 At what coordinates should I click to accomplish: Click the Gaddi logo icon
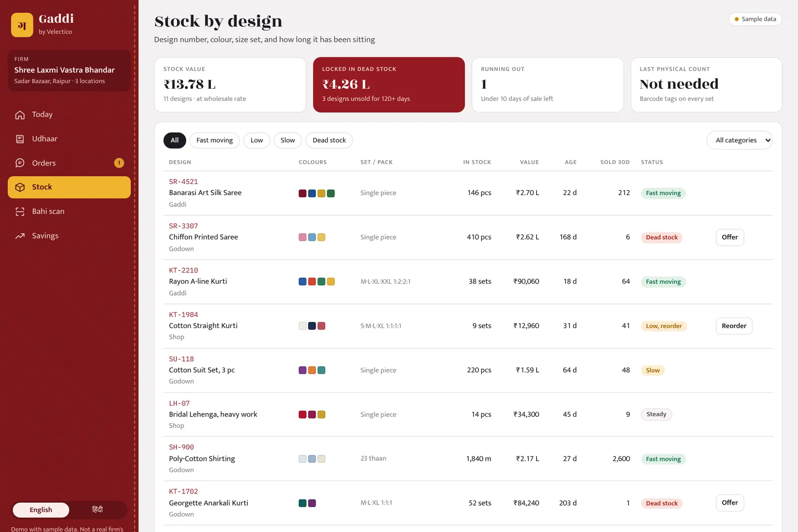(x=22, y=25)
